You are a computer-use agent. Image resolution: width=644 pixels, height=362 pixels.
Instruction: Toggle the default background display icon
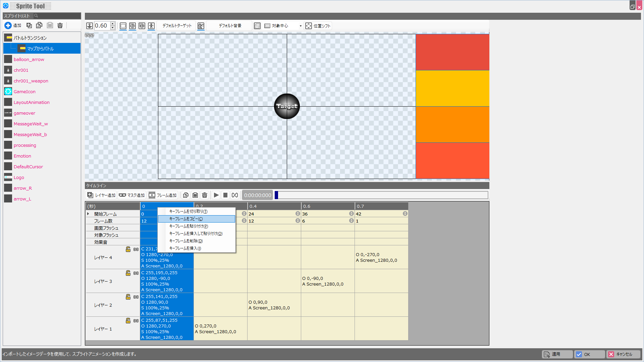[201, 26]
